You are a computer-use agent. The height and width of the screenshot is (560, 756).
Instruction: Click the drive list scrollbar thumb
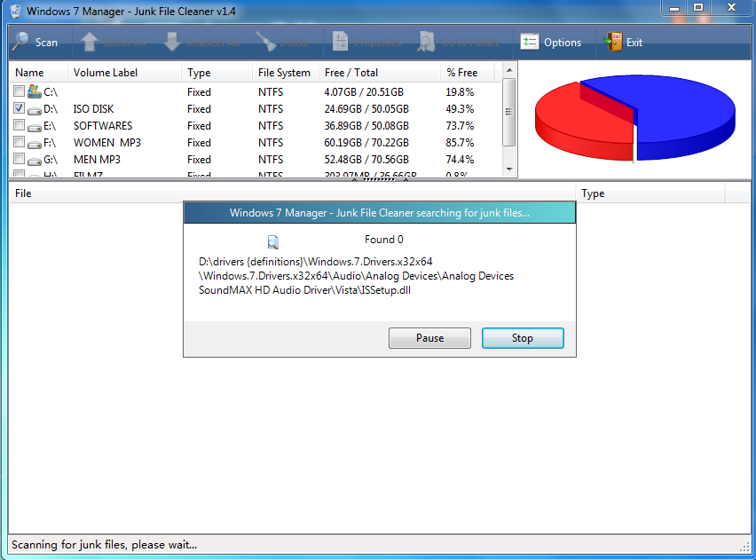(x=509, y=112)
